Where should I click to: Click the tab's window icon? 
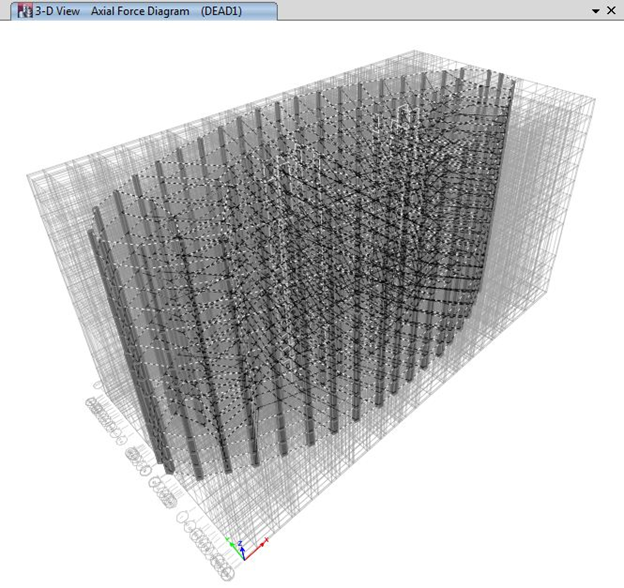25,11
